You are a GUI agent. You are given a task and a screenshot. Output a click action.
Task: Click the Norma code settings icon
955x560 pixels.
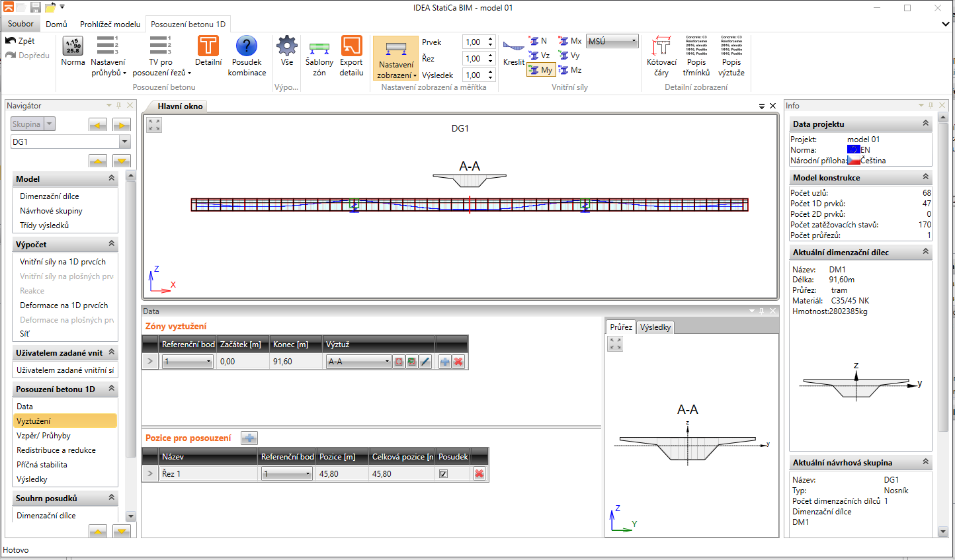pos(73,46)
